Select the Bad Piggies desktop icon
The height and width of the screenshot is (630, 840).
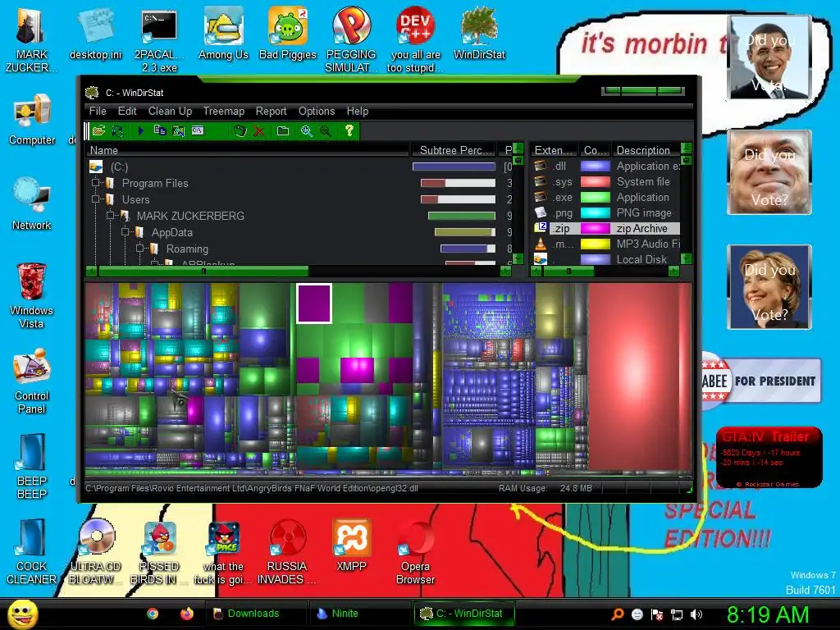tap(288, 34)
